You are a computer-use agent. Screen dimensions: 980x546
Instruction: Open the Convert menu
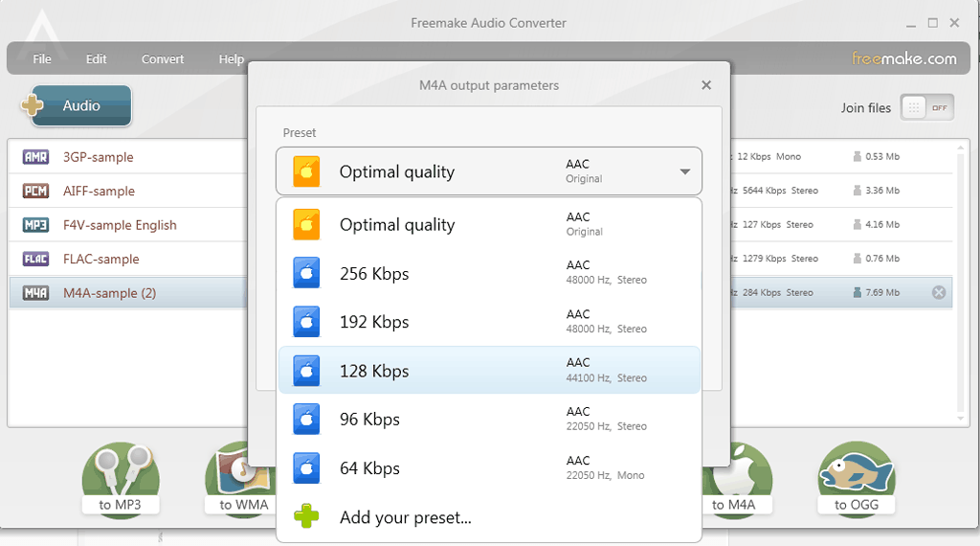coord(163,58)
